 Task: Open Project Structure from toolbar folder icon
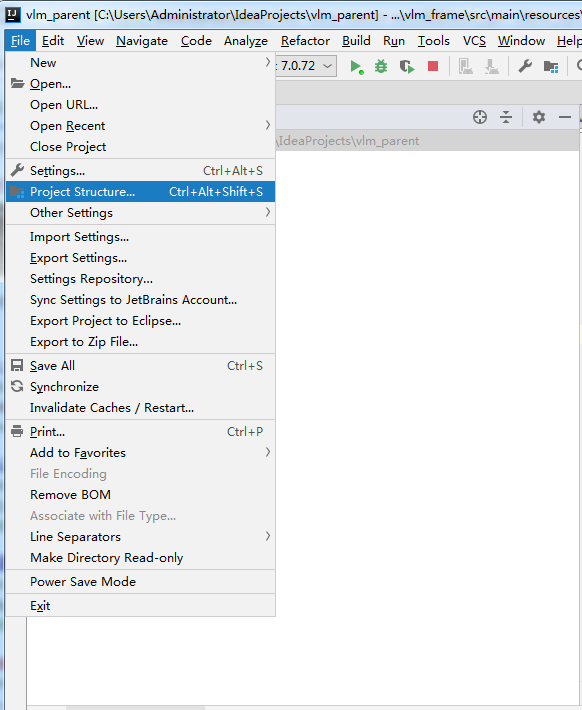(551, 67)
